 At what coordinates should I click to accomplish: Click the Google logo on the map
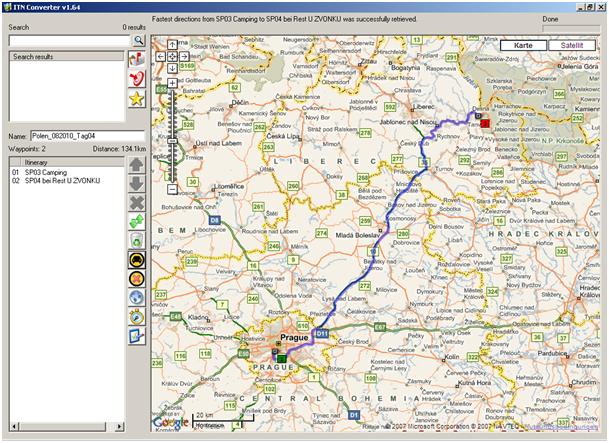click(x=171, y=422)
